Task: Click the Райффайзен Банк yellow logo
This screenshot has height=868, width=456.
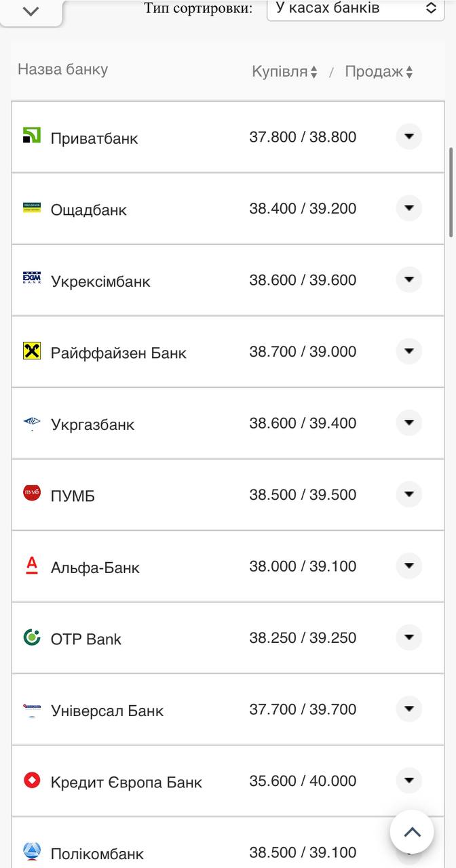Action: click(32, 351)
